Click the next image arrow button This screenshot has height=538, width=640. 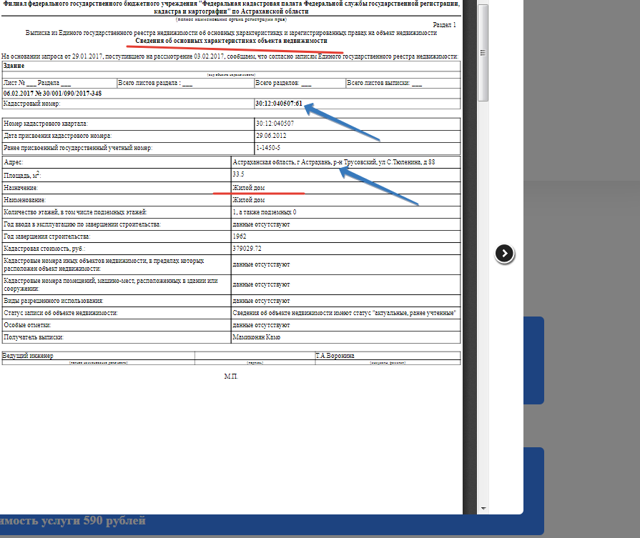(x=505, y=253)
